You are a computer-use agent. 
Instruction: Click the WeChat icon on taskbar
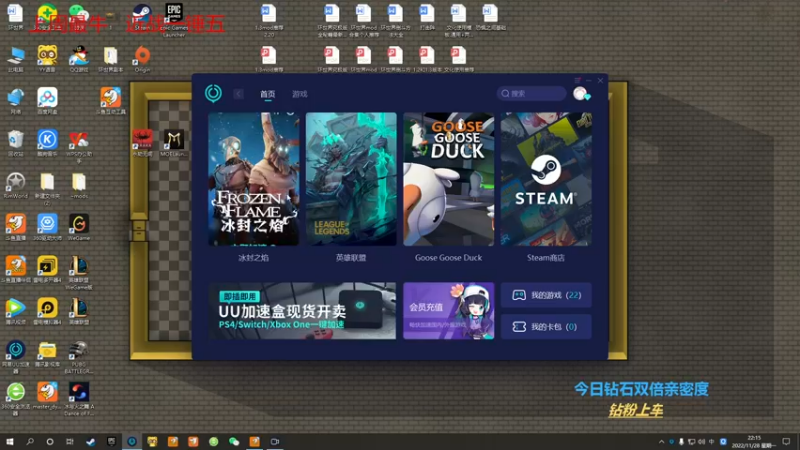234,441
